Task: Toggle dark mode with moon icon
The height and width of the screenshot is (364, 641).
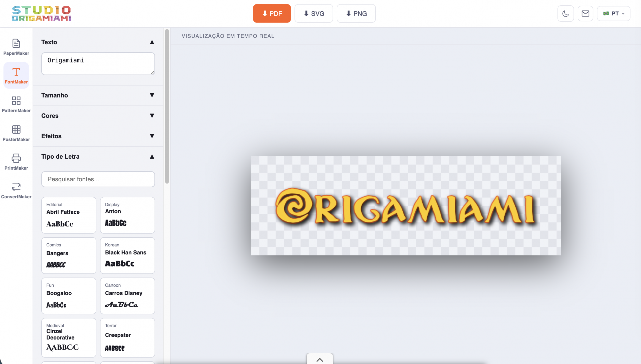Action: click(x=565, y=14)
